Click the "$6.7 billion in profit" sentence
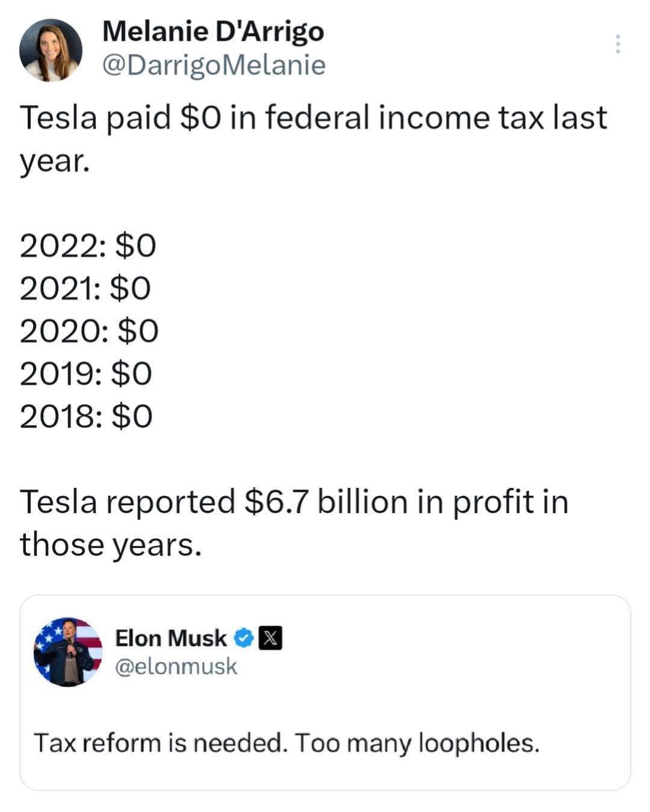The height and width of the screenshot is (812, 650). (294, 502)
